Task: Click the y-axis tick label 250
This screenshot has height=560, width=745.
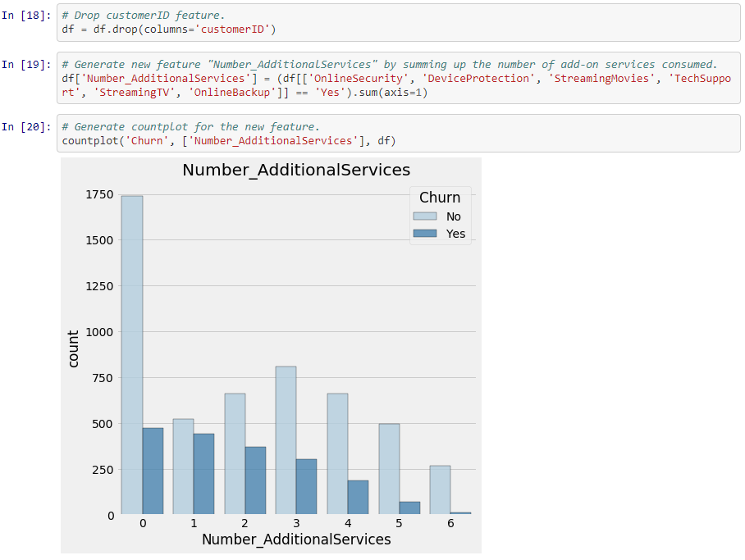Action: (x=103, y=469)
